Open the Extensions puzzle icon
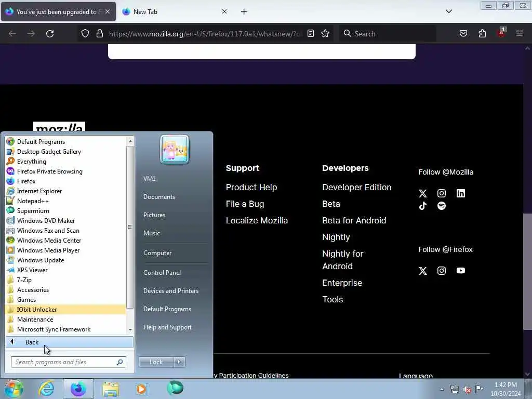The image size is (532, 399). click(x=482, y=33)
